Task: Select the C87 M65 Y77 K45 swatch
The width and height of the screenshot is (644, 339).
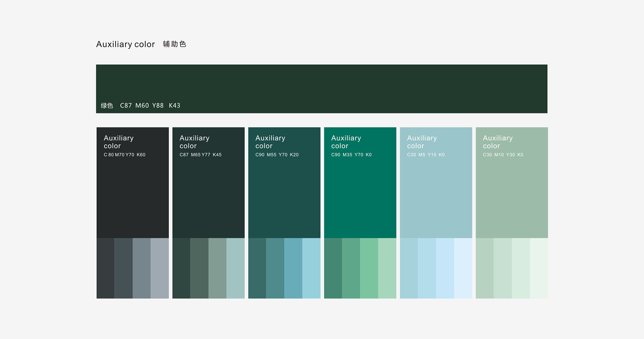Action: [208, 182]
